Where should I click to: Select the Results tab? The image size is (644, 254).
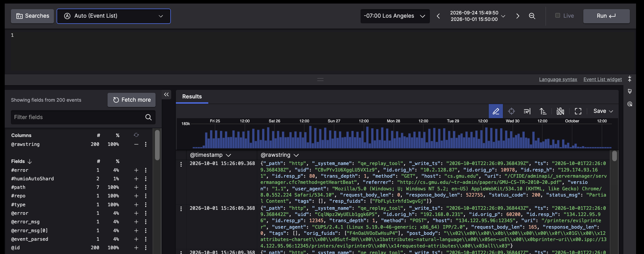[192, 97]
